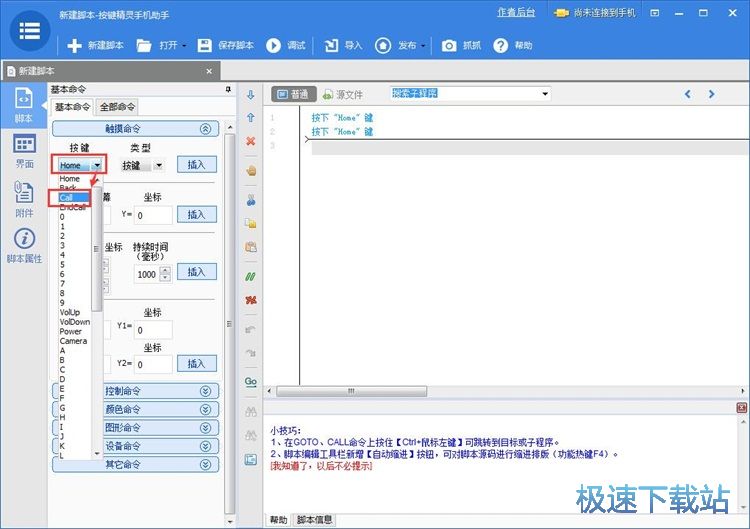This screenshot has height=529, width=750.
Task: Click the new script plus icon
Action: (74, 45)
